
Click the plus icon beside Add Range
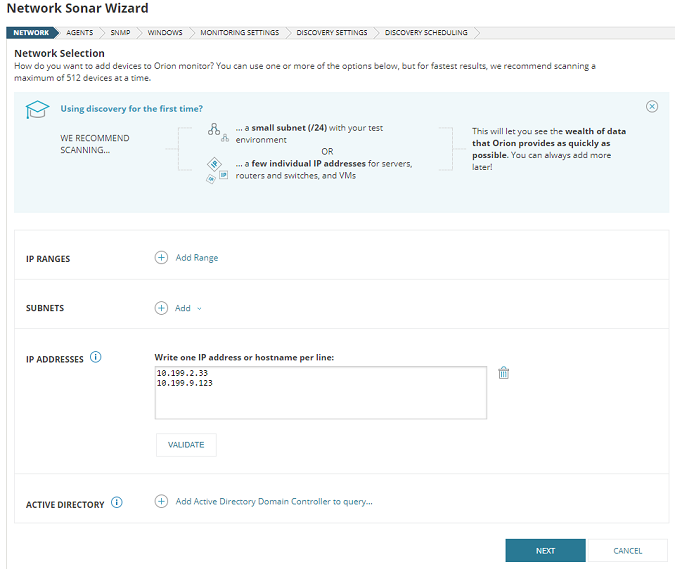pyautogui.click(x=162, y=258)
